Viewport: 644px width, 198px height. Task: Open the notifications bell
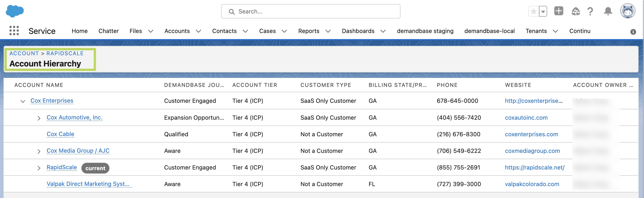(608, 11)
